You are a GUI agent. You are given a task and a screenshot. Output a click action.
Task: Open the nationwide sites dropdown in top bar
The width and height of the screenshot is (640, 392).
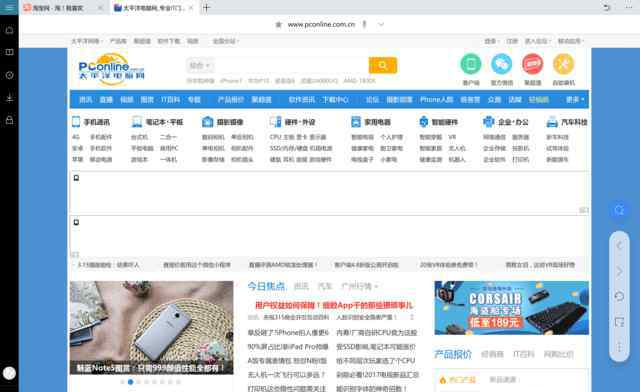point(226,41)
